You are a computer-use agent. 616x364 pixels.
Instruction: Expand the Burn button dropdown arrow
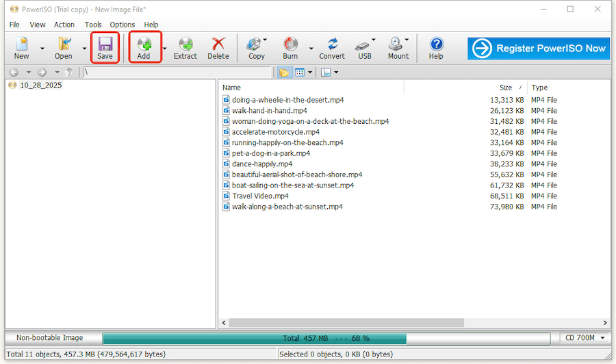point(311,49)
